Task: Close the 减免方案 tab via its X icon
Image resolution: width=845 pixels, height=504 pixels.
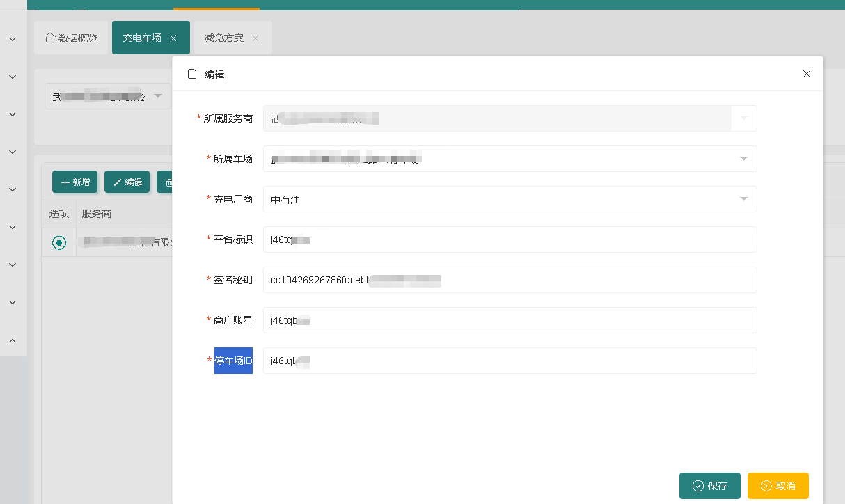Action: [x=255, y=38]
